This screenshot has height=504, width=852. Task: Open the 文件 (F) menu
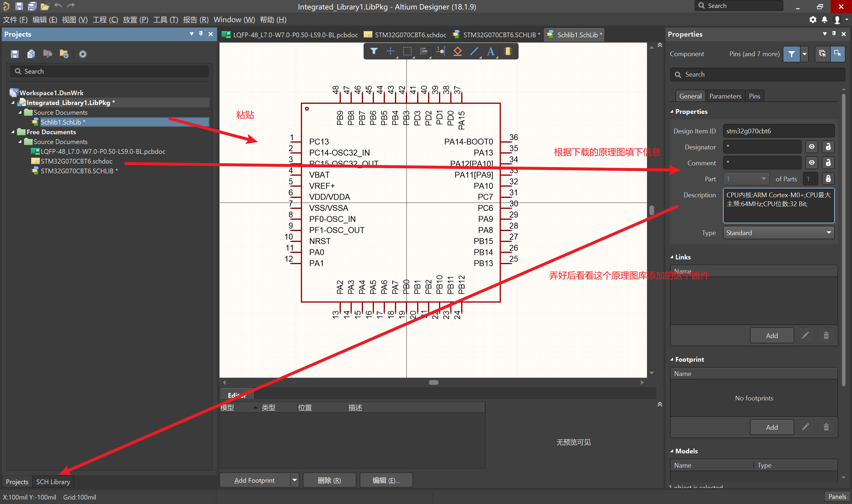click(15, 20)
